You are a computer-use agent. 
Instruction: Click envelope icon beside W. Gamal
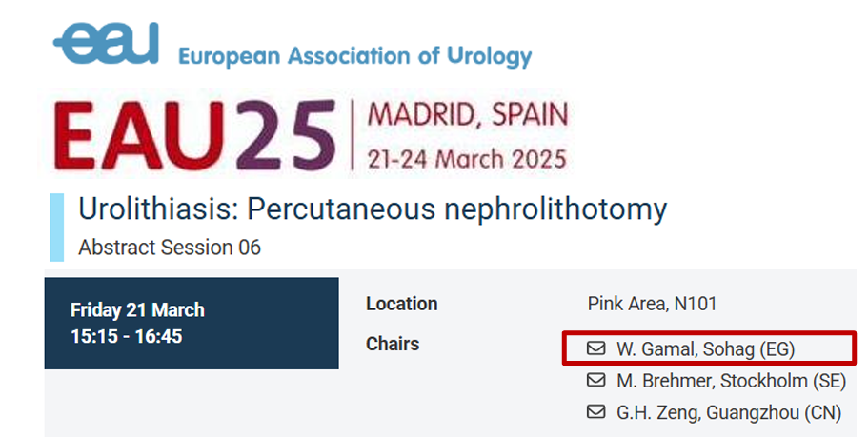pos(595,349)
